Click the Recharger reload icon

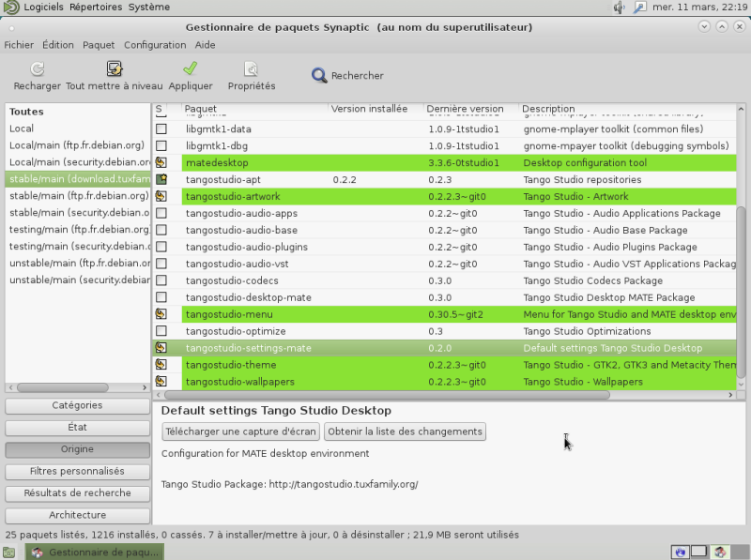(38, 68)
